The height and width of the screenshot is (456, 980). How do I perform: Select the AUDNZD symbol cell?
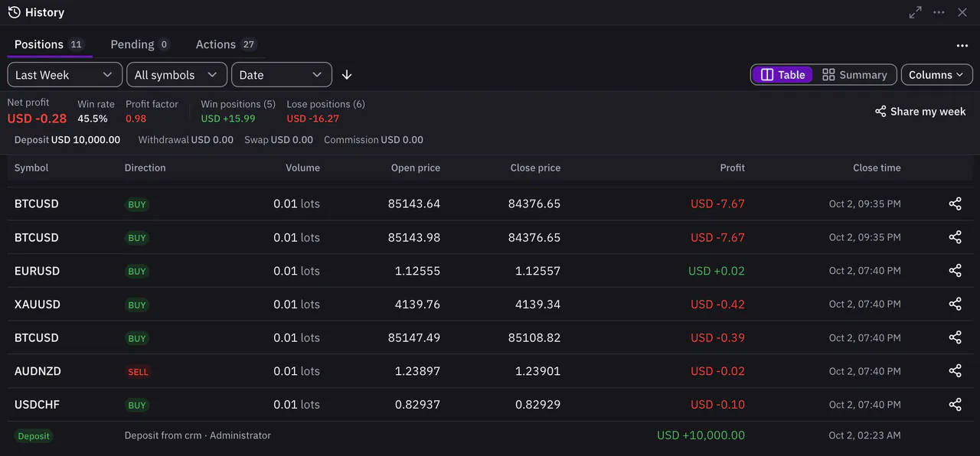tap(38, 371)
